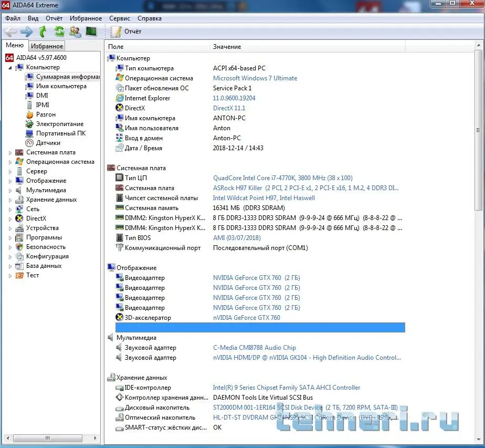Open the Вид menu
The width and height of the screenshot is (485, 448).
coord(33,18)
